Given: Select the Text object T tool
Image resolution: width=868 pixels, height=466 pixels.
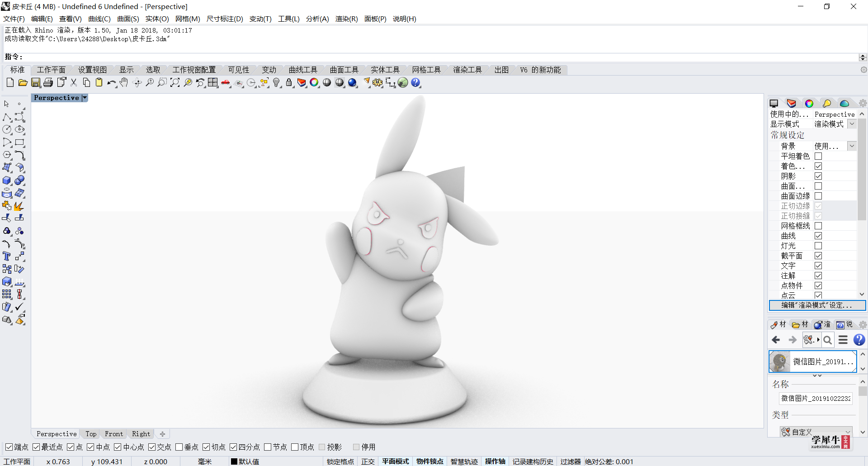Looking at the screenshot, I should 7,257.
